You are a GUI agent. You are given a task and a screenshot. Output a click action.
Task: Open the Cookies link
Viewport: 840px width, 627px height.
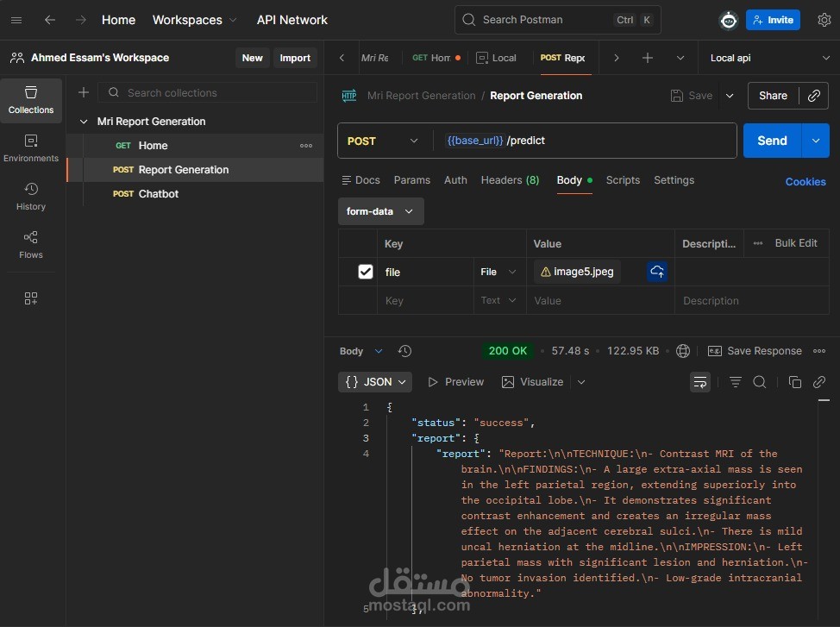coord(806,182)
